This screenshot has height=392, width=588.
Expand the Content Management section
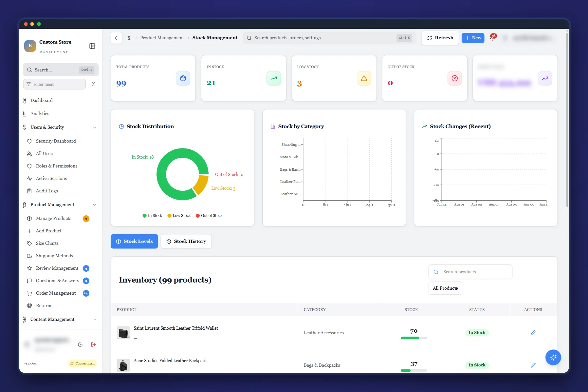(x=95, y=320)
